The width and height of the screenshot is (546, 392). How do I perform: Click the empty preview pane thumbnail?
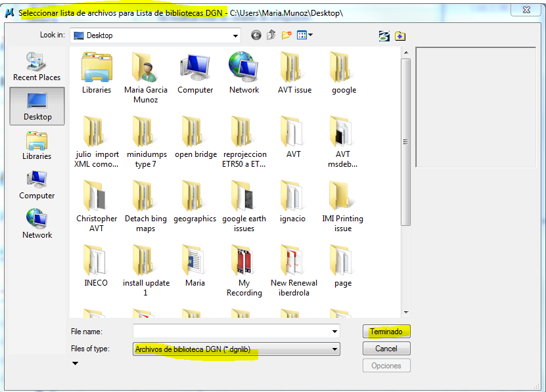click(476, 107)
